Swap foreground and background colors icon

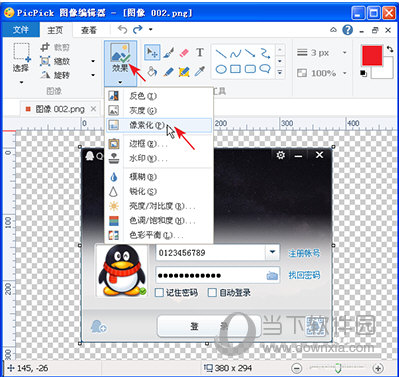390,49
